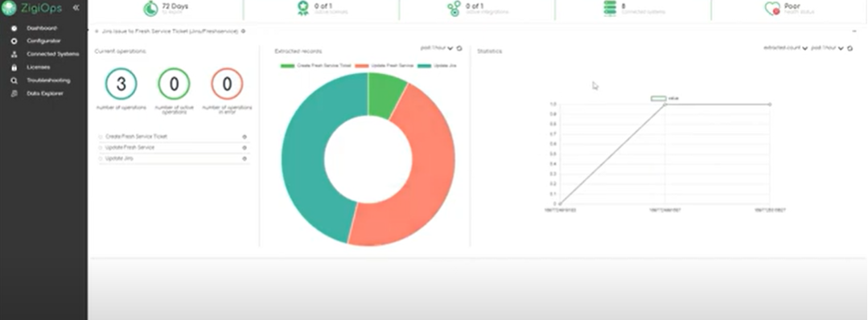This screenshot has height=320, width=868.
Task: Minimize the integration panel with dash button
Action: (x=854, y=31)
